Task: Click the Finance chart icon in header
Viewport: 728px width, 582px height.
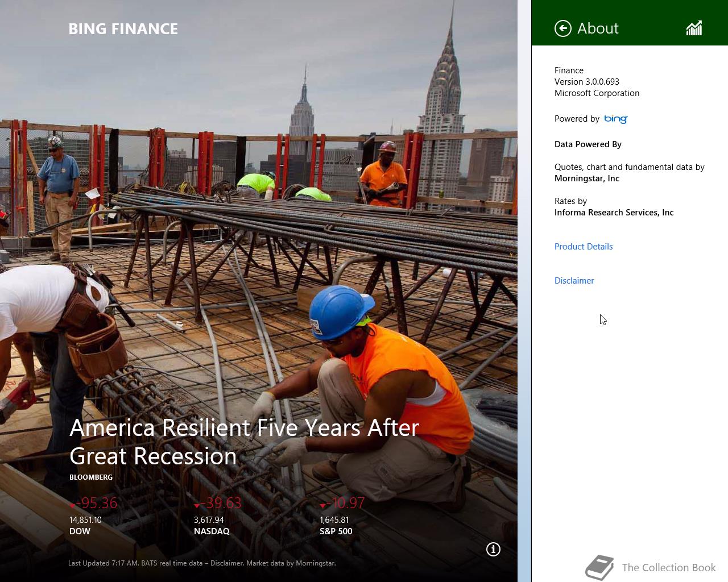Action: [x=694, y=28]
